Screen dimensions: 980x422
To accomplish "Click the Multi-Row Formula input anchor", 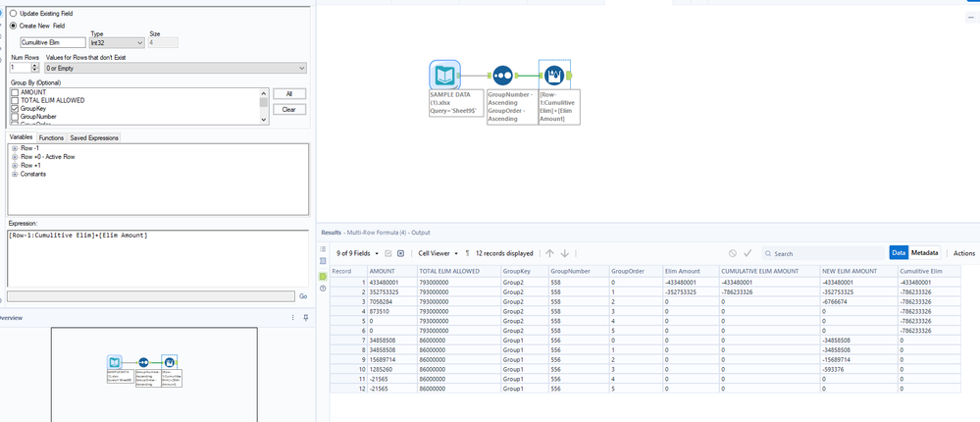I will [x=540, y=76].
